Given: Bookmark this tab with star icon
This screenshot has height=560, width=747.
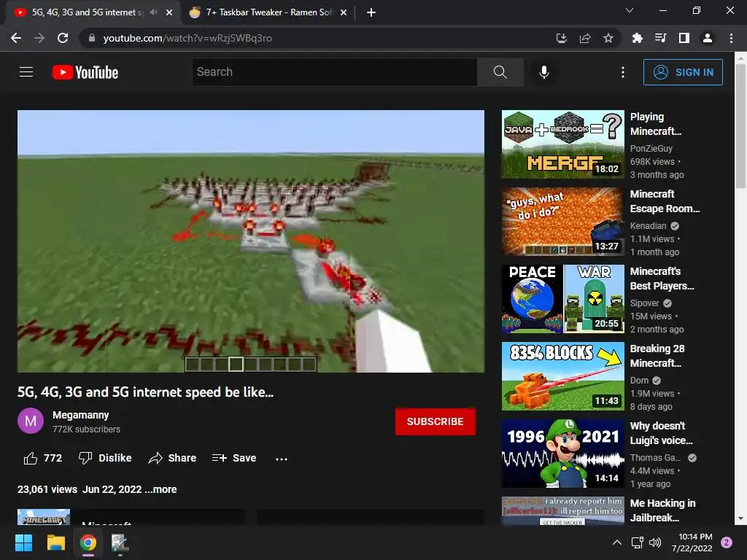Looking at the screenshot, I should click(x=608, y=38).
